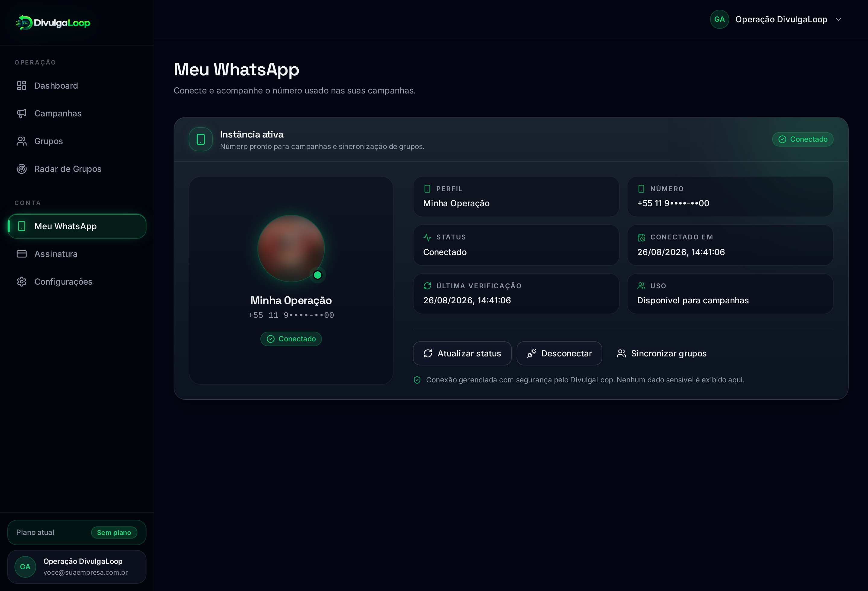Click the Configurações gear icon
Image resolution: width=868 pixels, height=591 pixels.
tap(22, 282)
